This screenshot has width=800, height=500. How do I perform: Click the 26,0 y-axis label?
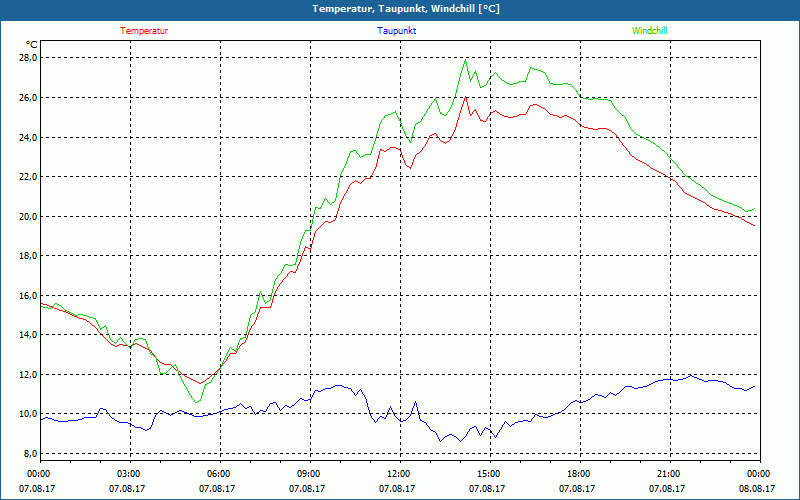29,97
